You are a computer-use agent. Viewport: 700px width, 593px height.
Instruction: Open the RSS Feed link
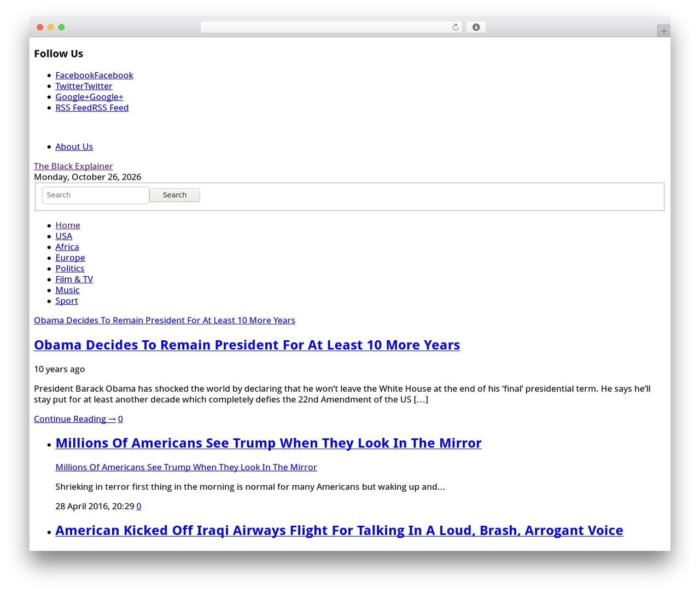click(92, 108)
